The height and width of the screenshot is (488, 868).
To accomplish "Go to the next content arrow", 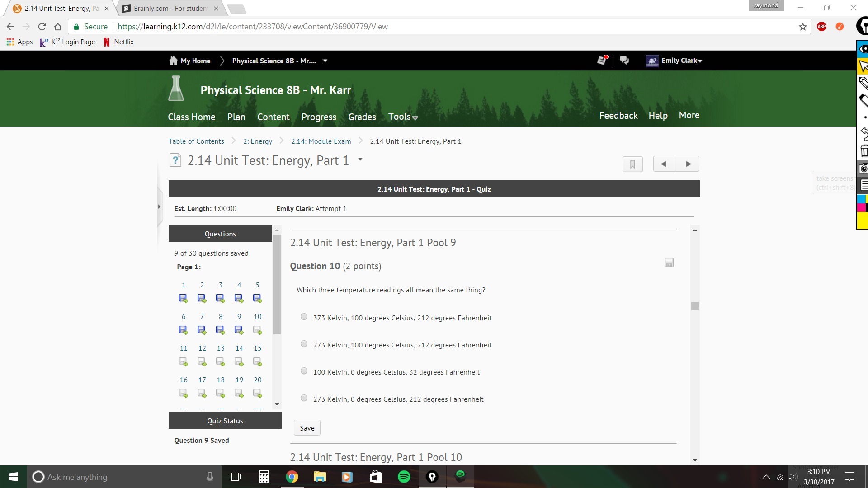I will point(688,164).
